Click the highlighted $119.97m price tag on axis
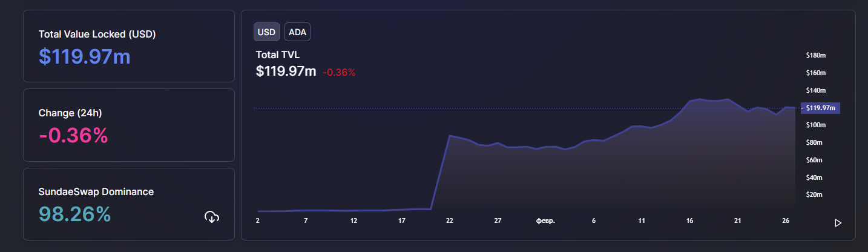868x252 pixels. pyautogui.click(x=820, y=108)
